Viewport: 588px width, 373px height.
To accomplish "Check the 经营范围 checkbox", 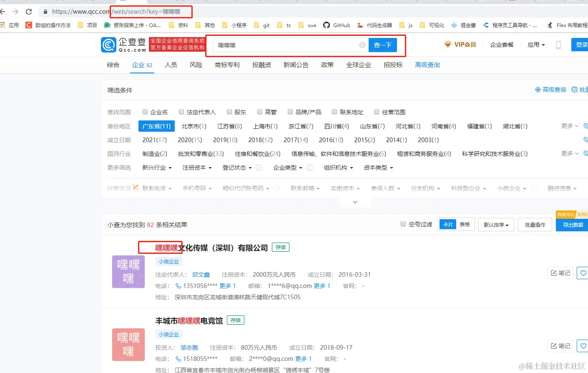I will point(377,112).
